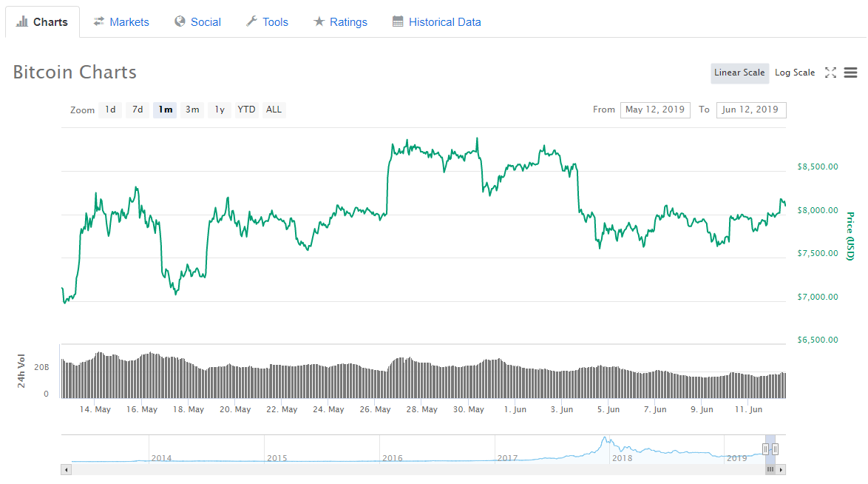Switch chart to Log Scale
868x484 pixels.
pyautogui.click(x=794, y=73)
